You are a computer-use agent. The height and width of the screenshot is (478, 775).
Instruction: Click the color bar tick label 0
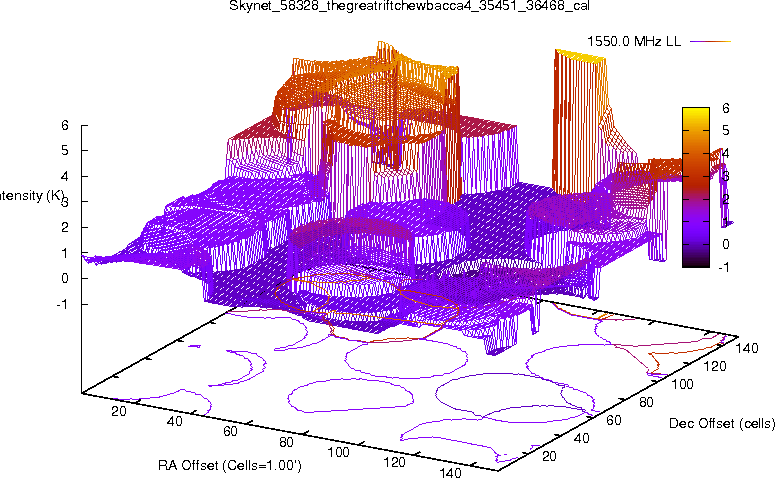(x=725, y=244)
